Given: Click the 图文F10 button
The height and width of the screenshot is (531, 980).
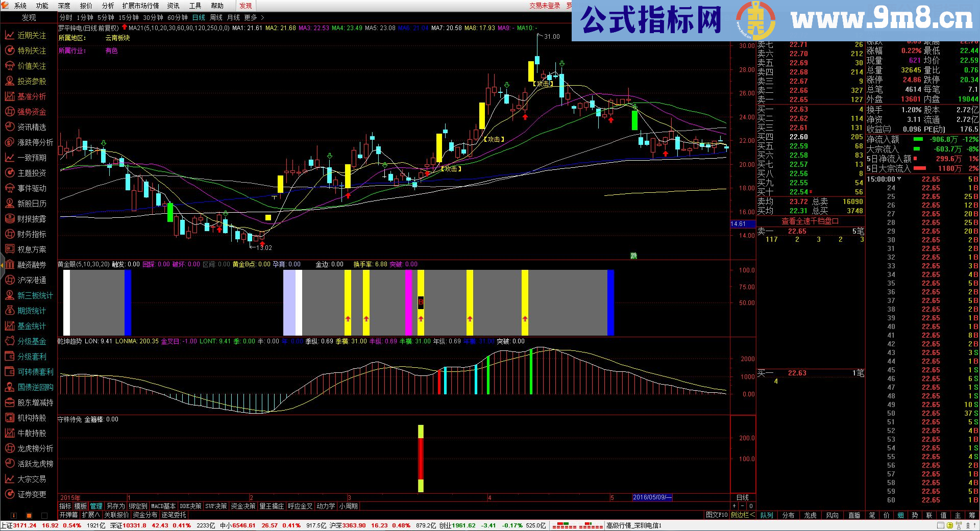Looking at the screenshot, I should pyautogui.click(x=717, y=515).
